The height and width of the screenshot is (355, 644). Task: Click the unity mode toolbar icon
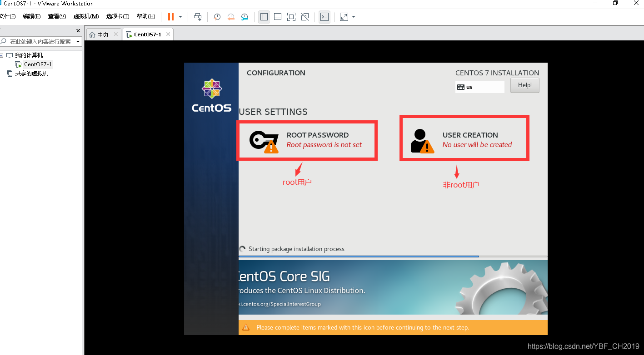point(305,17)
